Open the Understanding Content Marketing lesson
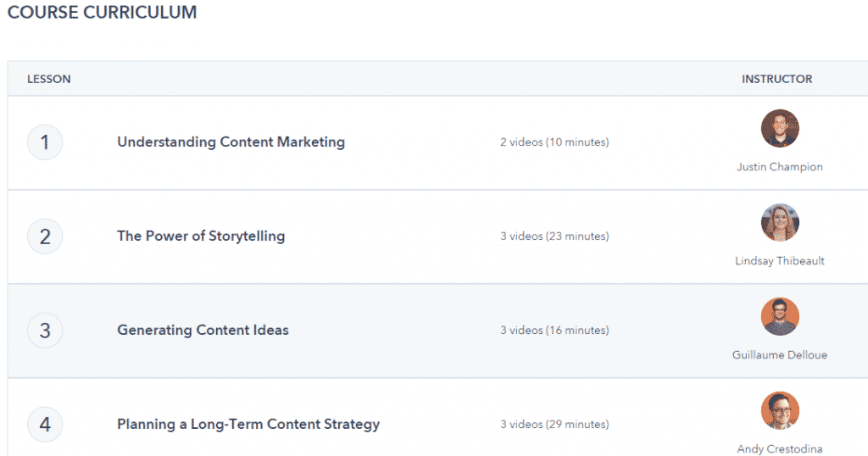868x456 pixels. coord(231,142)
